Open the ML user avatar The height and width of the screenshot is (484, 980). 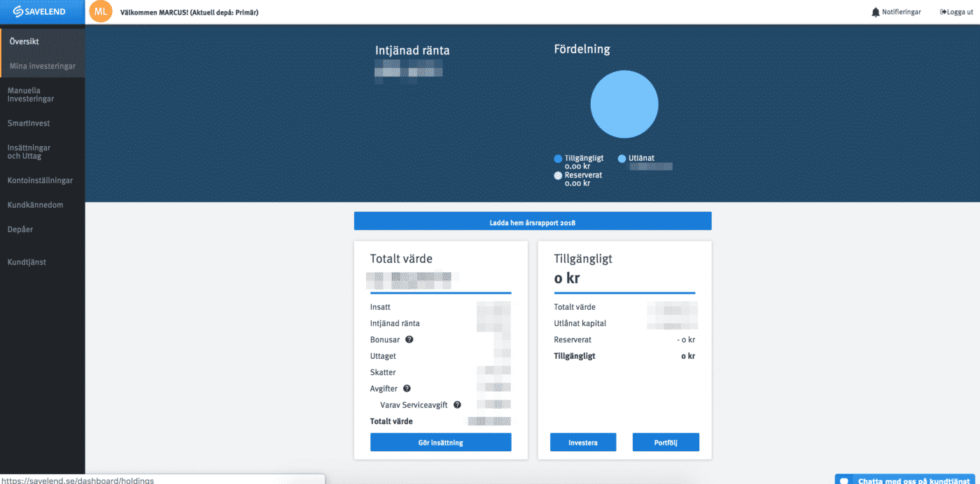point(101,12)
